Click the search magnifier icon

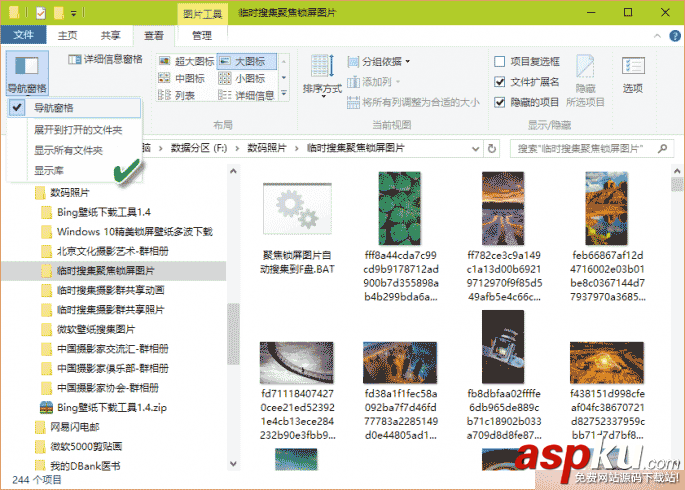(662, 149)
